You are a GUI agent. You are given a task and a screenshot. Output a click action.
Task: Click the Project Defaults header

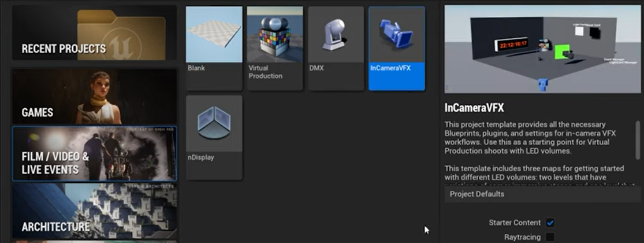[542, 194]
